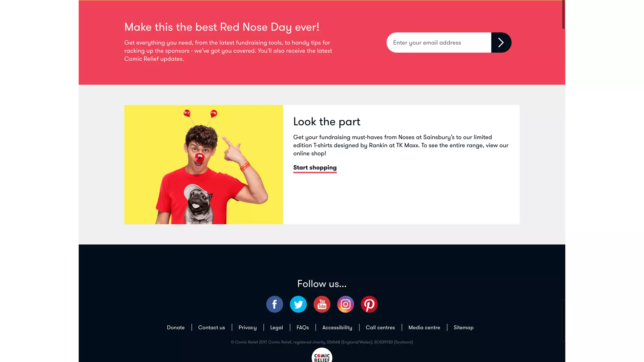644x362 pixels.
Task: View the Sitemap link
Action: [464, 327]
